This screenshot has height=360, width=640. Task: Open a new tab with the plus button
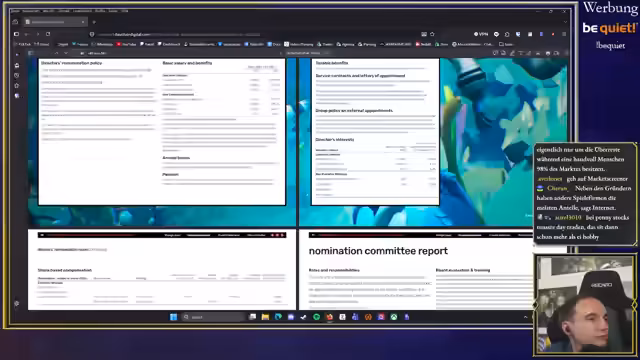click(x=94, y=22)
